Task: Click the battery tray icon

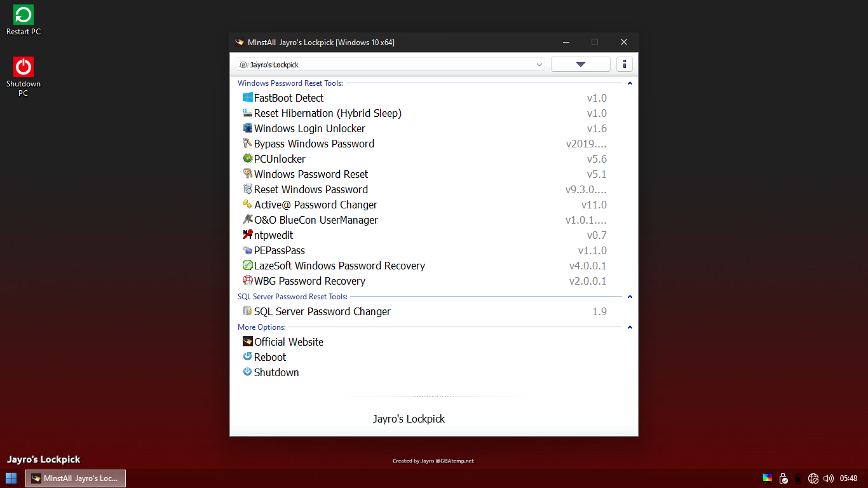Action: (798, 478)
